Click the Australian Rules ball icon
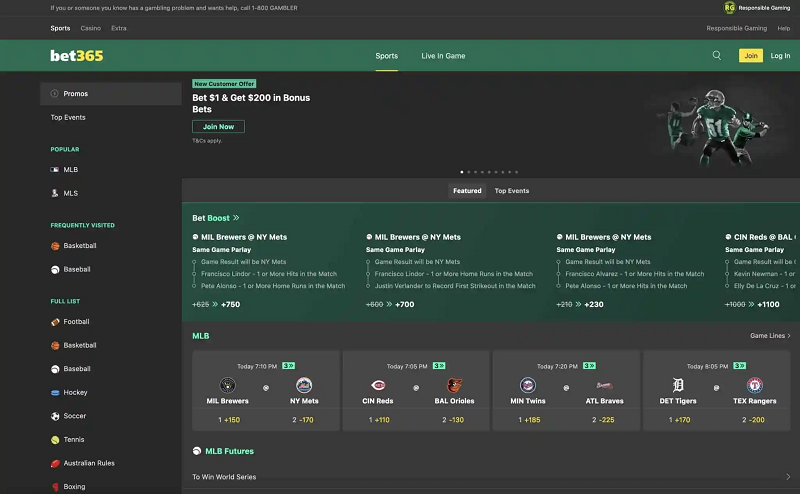 click(x=55, y=463)
